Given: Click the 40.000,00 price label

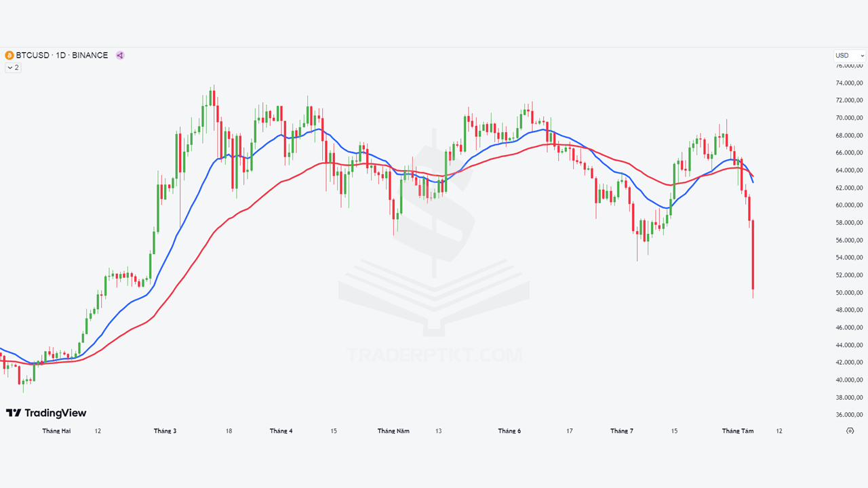Looking at the screenshot, I should tap(849, 380).
